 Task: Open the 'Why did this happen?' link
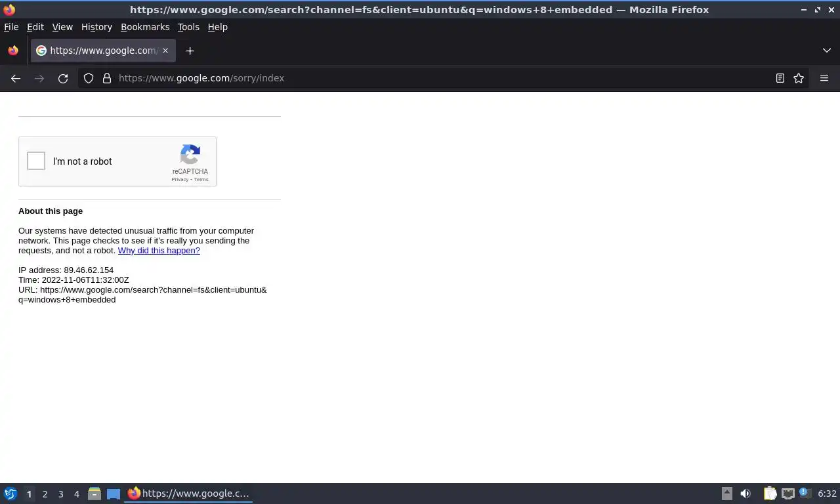(159, 250)
